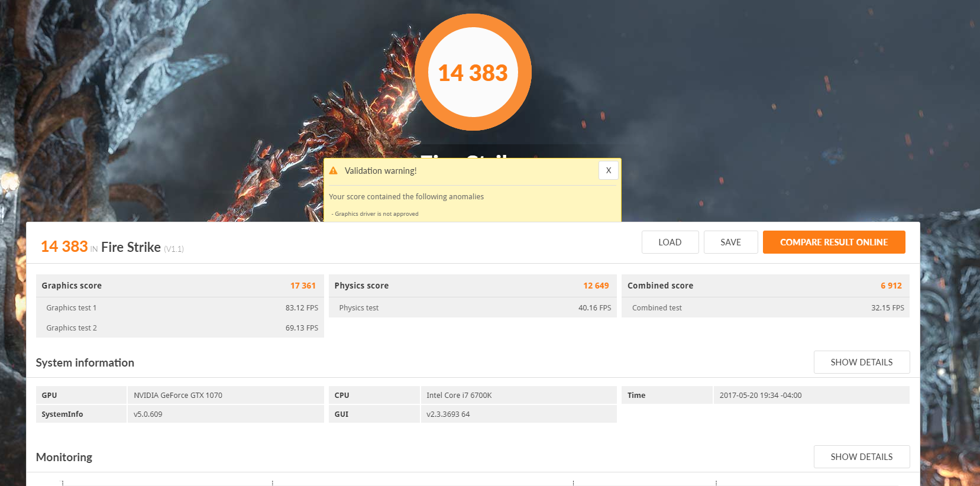Open COMPARE RESULT ONLINE
Image resolution: width=980 pixels, height=486 pixels.
[x=834, y=242]
